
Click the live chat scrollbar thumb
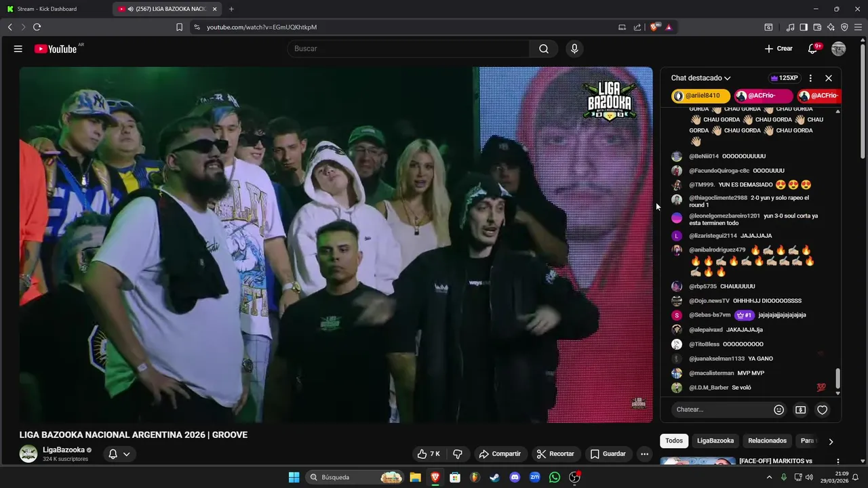tap(837, 378)
